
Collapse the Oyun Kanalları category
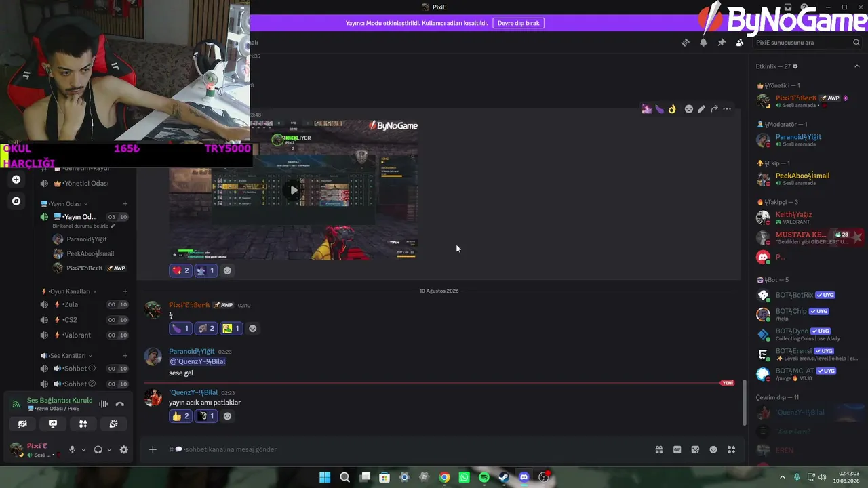click(69, 291)
